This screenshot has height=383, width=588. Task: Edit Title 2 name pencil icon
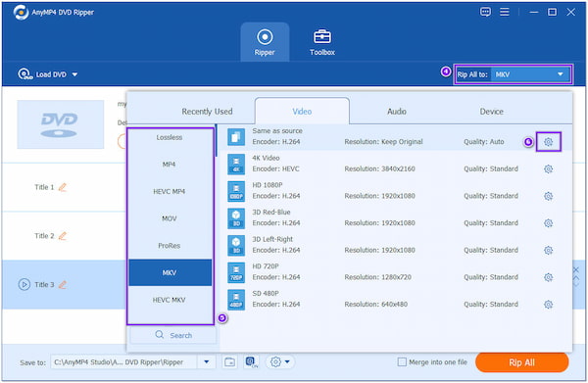click(x=63, y=236)
